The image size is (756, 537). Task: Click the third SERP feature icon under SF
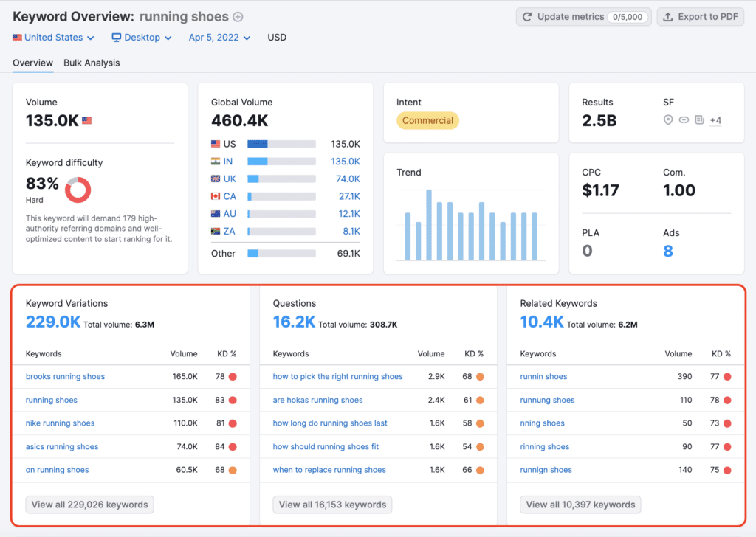tap(699, 120)
